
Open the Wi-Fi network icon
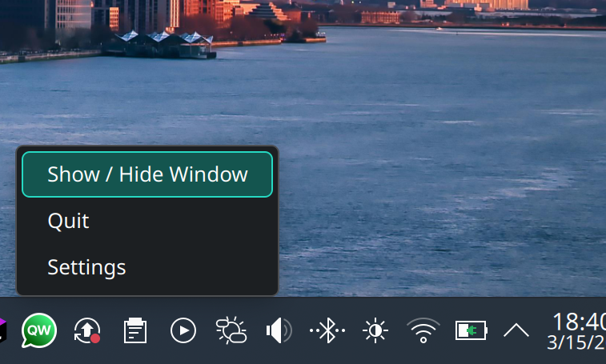[423, 330]
